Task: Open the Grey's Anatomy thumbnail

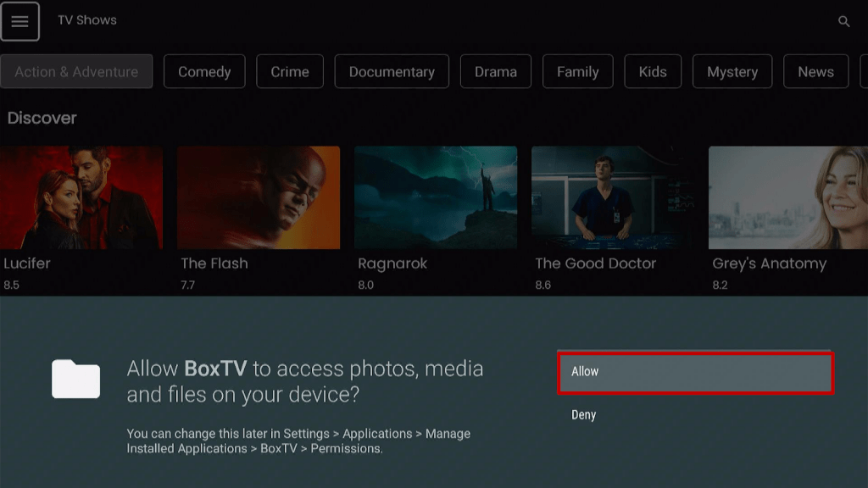Action: 788,197
